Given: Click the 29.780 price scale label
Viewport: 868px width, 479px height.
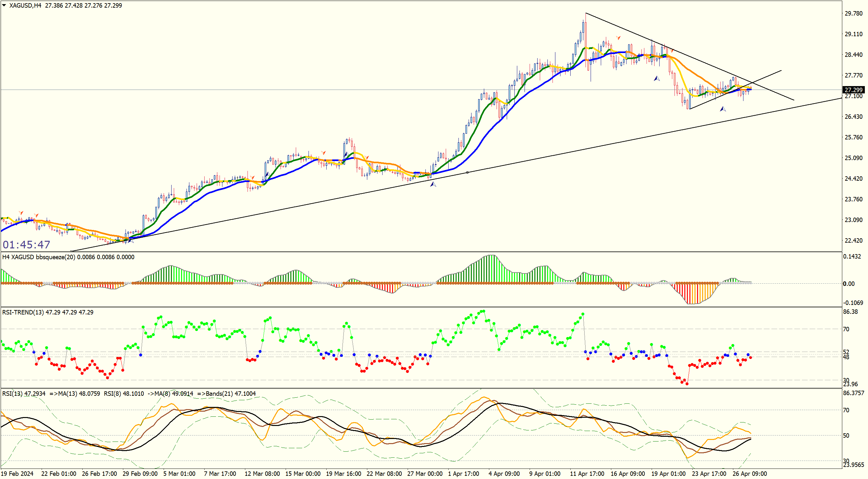Looking at the screenshot, I should tap(853, 13).
